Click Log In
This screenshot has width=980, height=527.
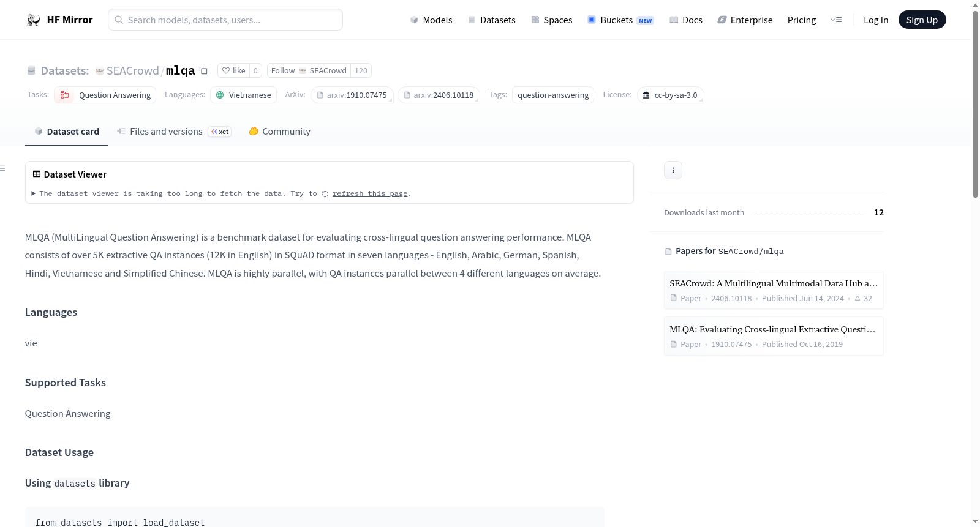pyautogui.click(x=876, y=20)
